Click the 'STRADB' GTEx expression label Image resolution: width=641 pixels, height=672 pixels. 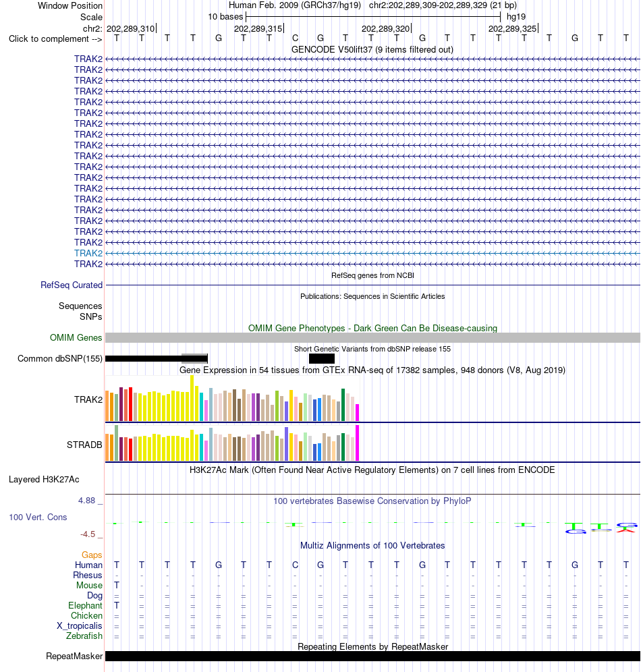[84, 445]
